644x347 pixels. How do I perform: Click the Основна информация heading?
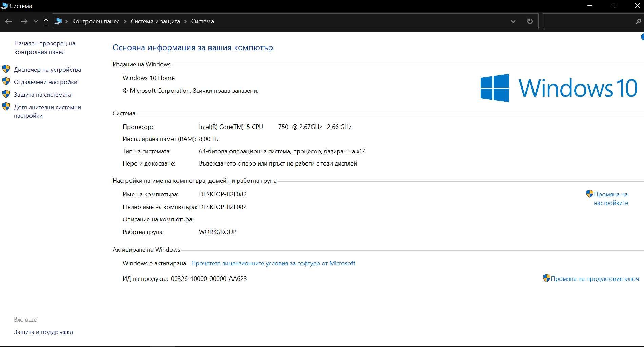pyautogui.click(x=193, y=47)
